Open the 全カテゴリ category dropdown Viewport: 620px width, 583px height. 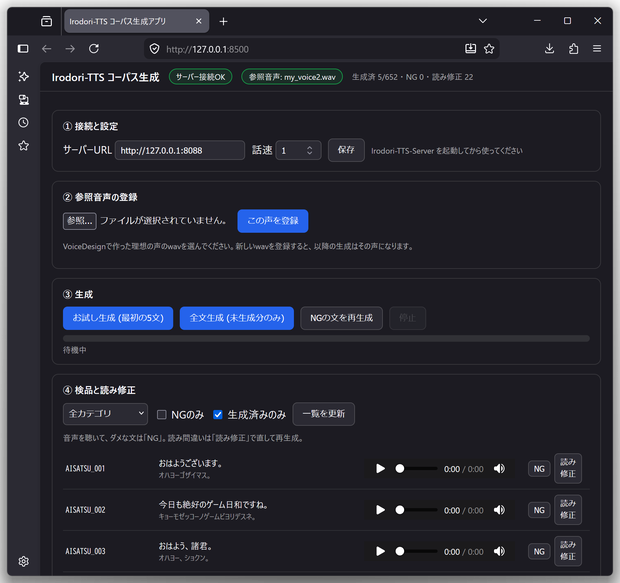pyautogui.click(x=105, y=414)
